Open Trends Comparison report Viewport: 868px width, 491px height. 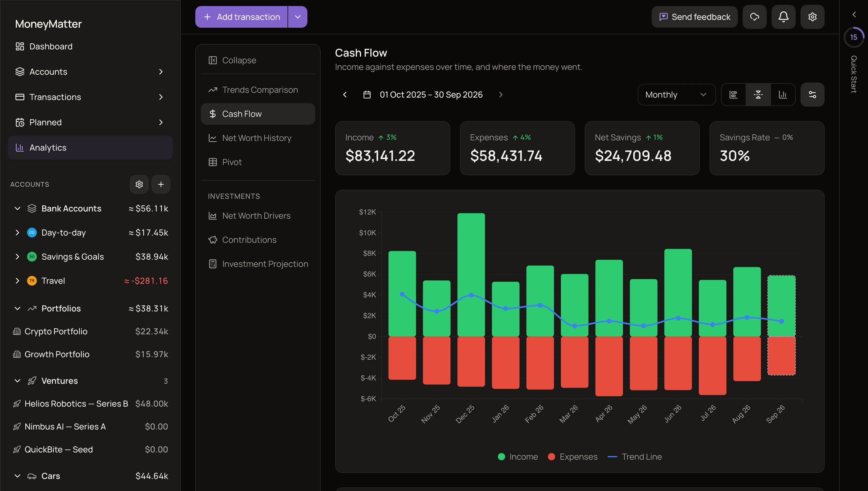point(258,90)
